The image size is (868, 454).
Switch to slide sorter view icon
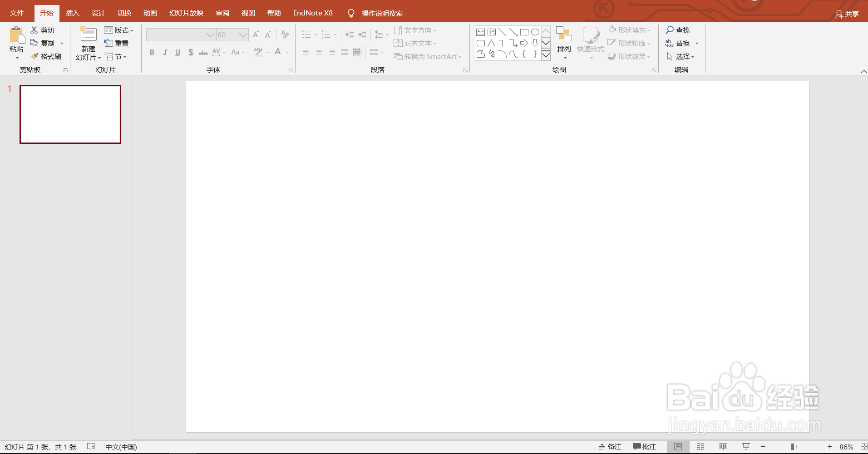700,447
